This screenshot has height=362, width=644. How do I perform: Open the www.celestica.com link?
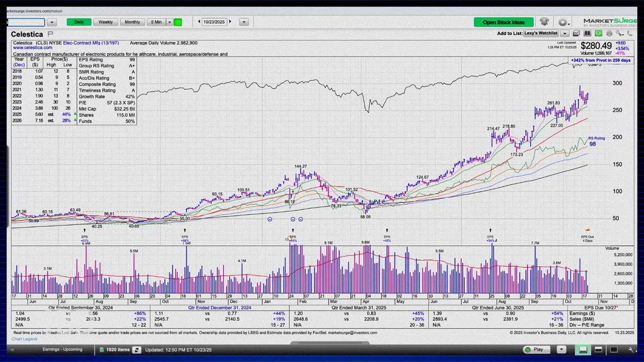tap(33, 48)
